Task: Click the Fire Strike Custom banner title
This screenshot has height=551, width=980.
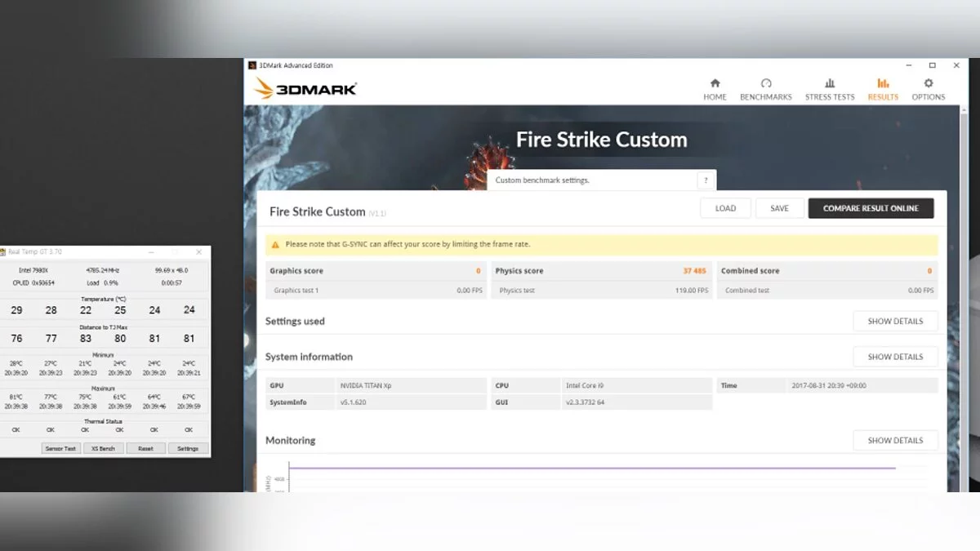Action: (601, 140)
